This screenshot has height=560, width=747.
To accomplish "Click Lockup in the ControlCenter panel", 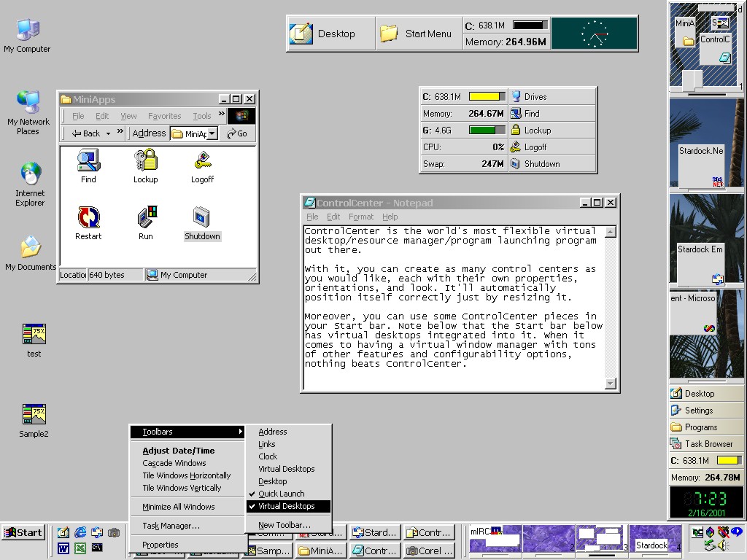I will [552, 130].
